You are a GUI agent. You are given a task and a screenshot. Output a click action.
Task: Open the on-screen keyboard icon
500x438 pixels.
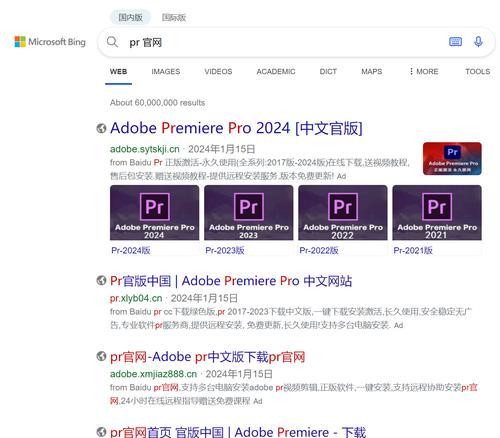coord(455,42)
